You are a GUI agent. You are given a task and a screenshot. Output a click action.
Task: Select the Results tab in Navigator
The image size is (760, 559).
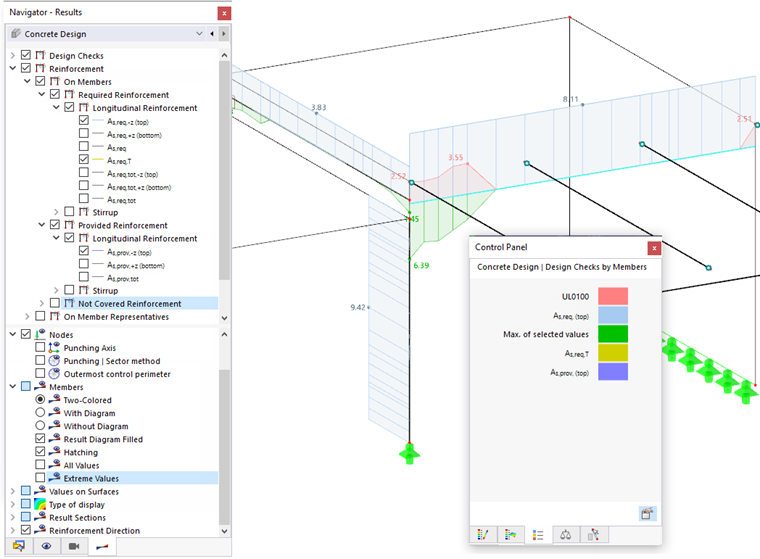102,546
